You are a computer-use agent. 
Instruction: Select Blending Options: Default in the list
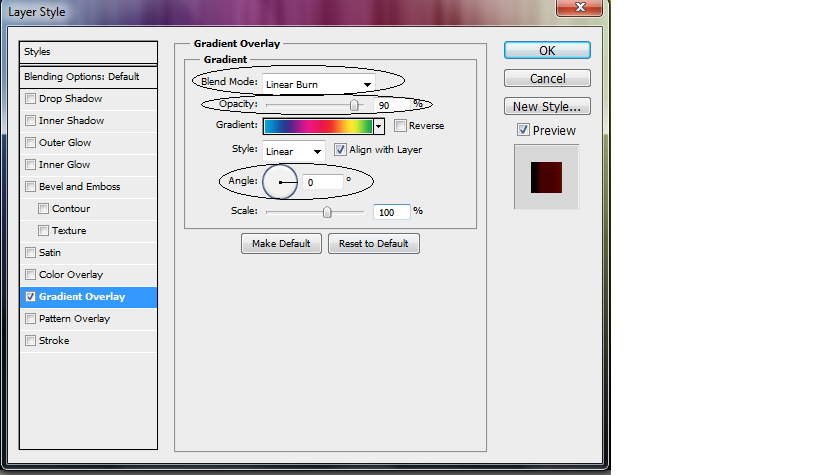89,77
